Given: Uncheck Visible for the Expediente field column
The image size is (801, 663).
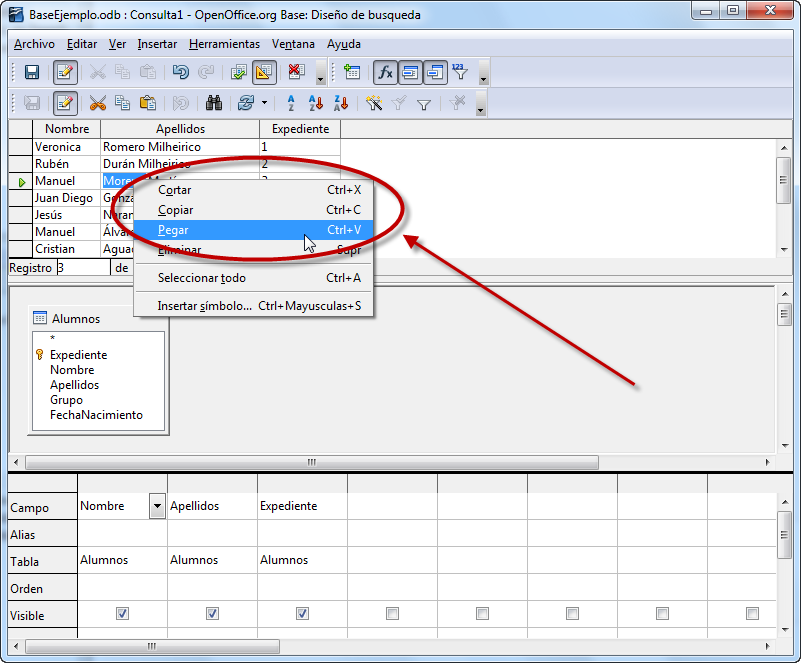Looking at the screenshot, I should (302, 613).
